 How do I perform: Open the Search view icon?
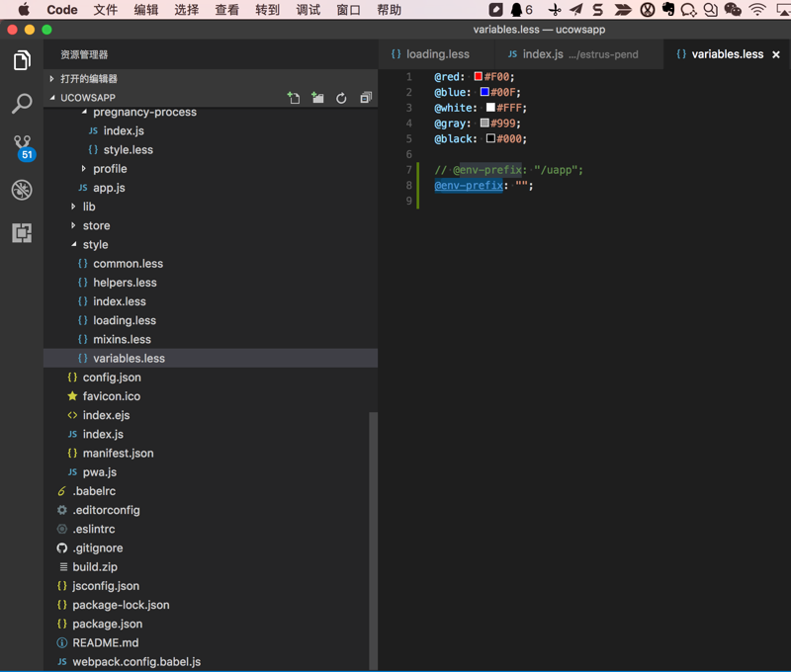[22, 104]
